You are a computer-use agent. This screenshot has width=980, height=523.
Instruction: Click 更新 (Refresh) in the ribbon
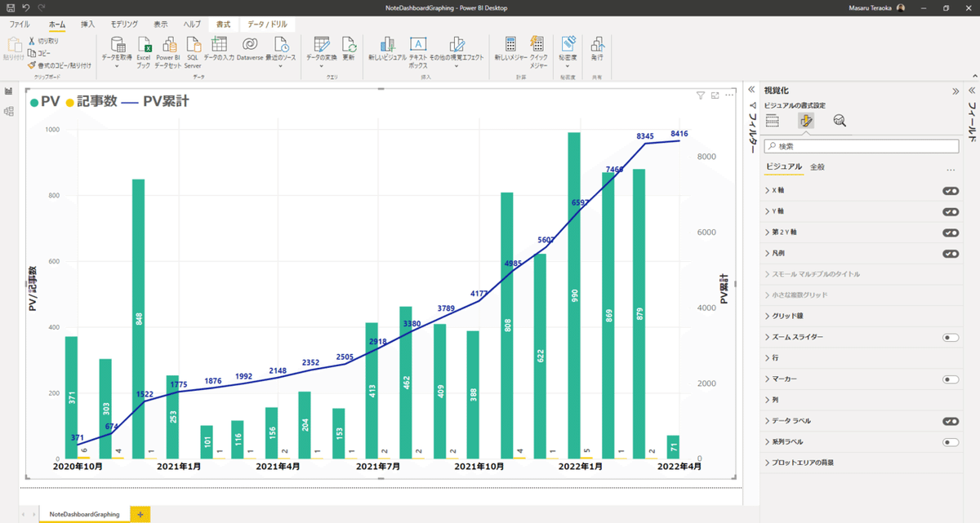349,48
